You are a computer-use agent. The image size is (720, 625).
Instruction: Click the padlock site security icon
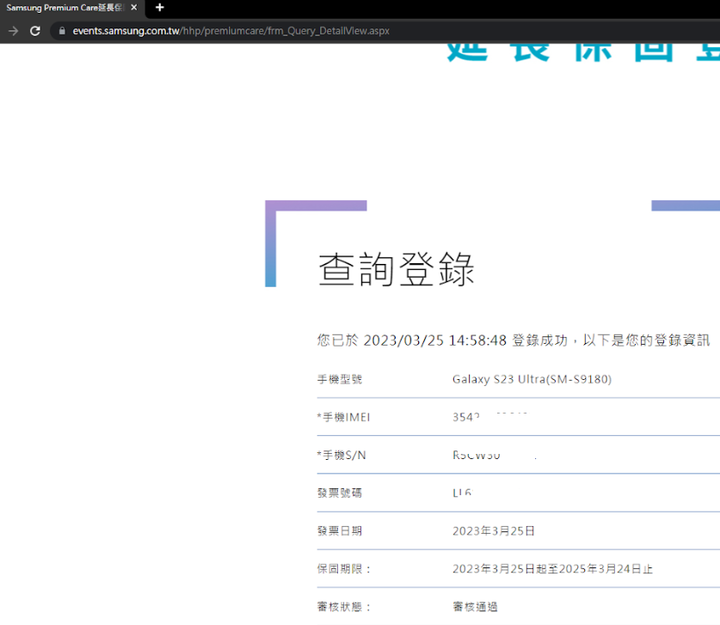coord(62,31)
